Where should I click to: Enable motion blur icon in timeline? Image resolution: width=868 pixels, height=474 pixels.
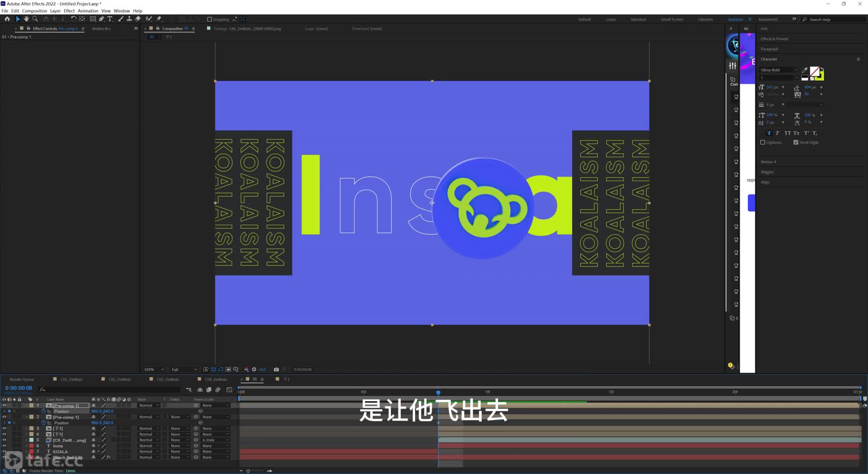[218, 389]
